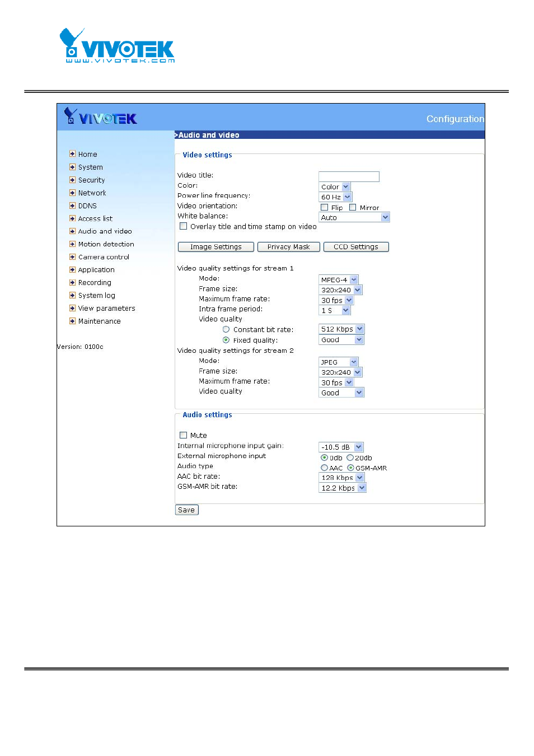Open the Internal microphone input gain dropdown
The width and height of the screenshot is (534, 756).
(341, 447)
